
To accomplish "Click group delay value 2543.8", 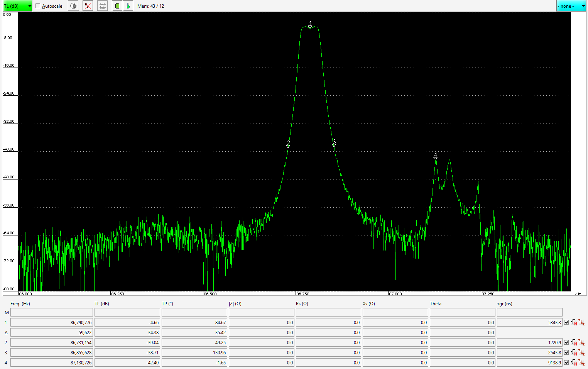I will tap(530, 352).
